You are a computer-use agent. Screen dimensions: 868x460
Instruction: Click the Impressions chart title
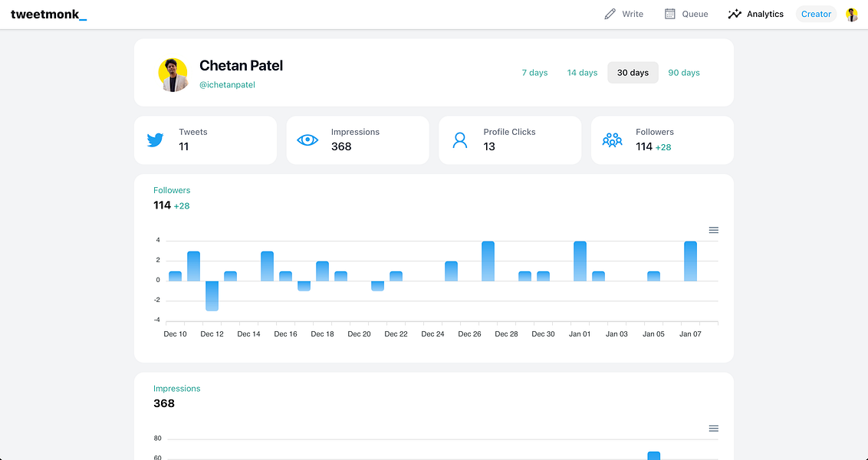tap(176, 389)
